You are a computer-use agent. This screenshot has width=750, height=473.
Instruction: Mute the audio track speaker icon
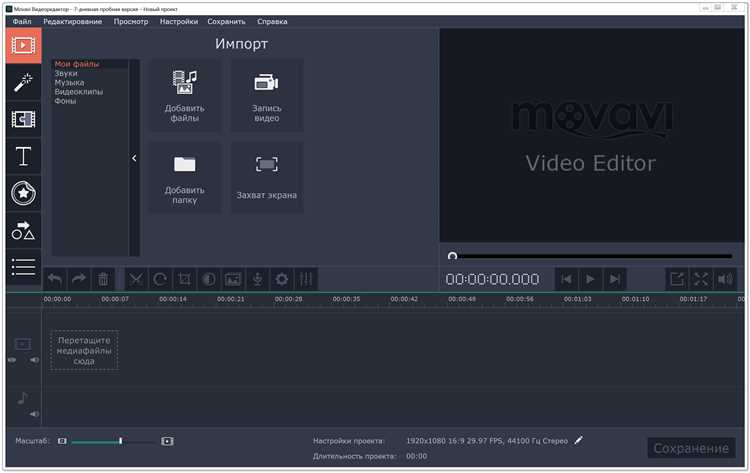pyautogui.click(x=34, y=414)
